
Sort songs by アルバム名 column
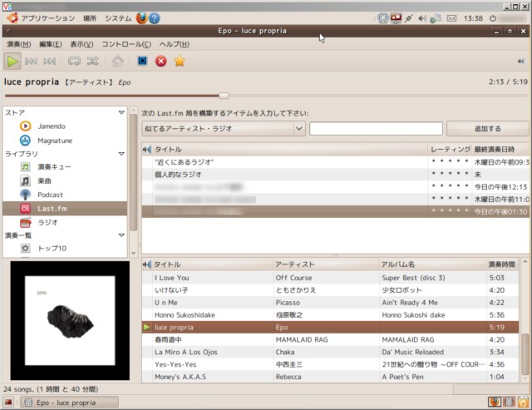(433, 264)
